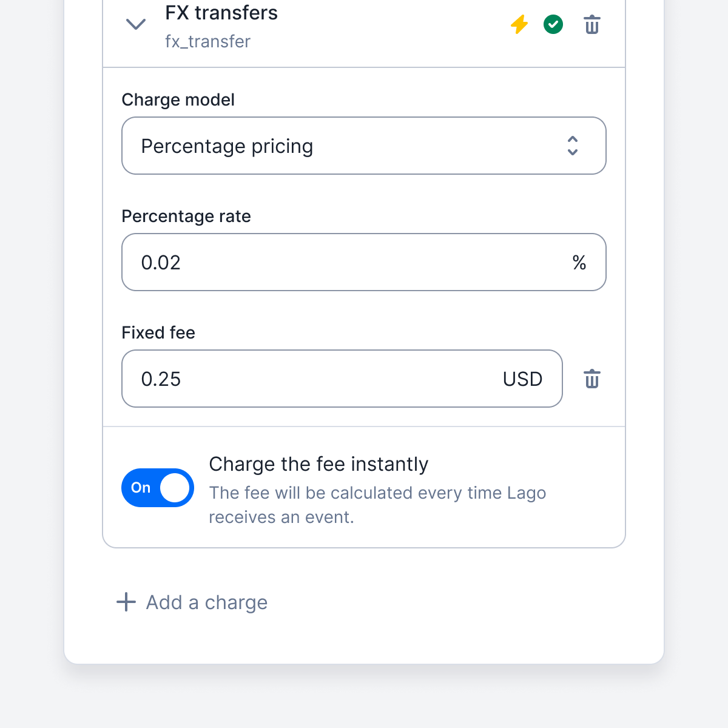This screenshot has height=728, width=728.
Task: Click the green checkmark status icon
Action: (553, 25)
